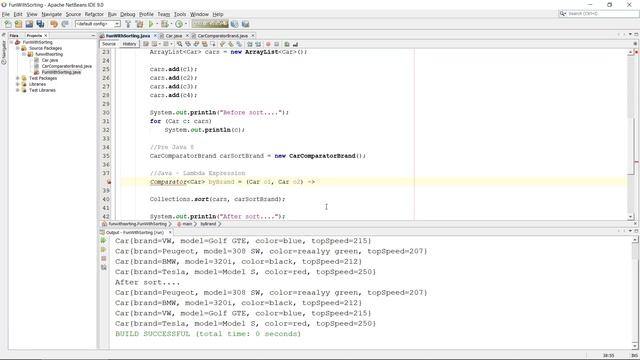Click the main breadcrumb in navigation bar
Image resolution: width=640 pixels, height=360 pixels.
point(187,224)
